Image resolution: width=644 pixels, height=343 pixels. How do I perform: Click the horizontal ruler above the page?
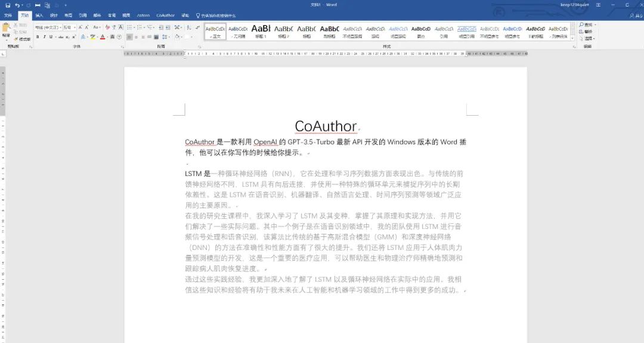click(x=326, y=54)
